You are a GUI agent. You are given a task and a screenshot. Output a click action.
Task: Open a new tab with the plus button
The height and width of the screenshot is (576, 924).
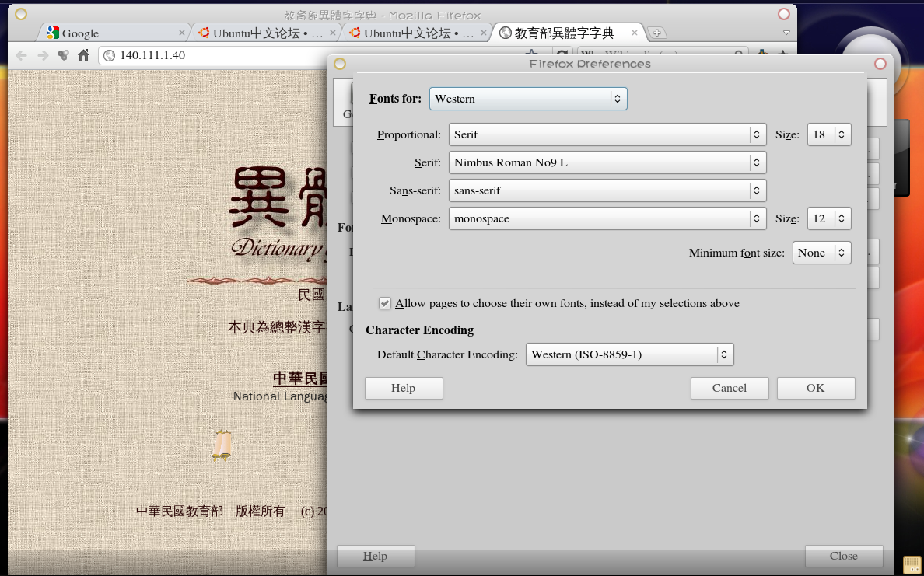(657, 33)
